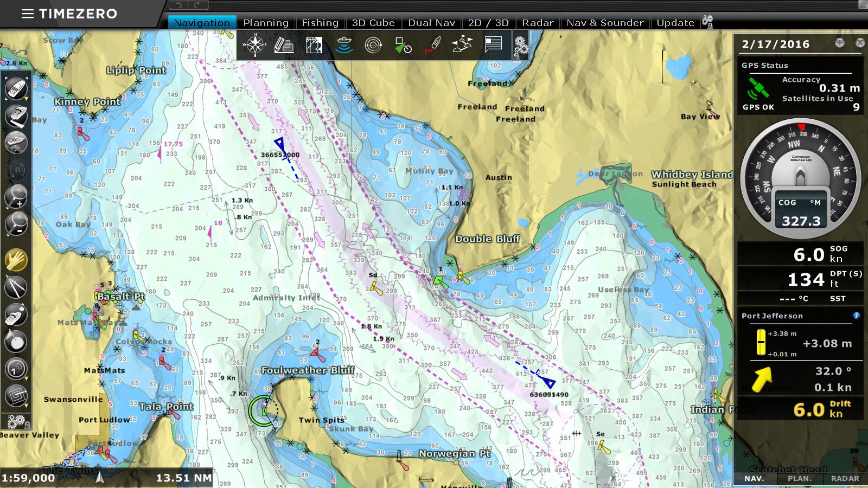Click the radar rings ribbon icon
The height and width of the screenshot is (488, 868).
point(373,44)
